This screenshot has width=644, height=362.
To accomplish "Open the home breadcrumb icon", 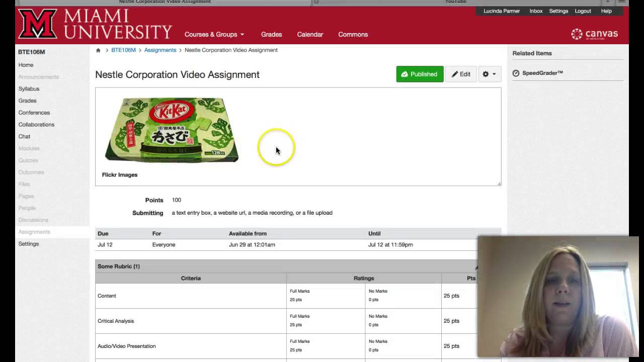I will 98,50.
